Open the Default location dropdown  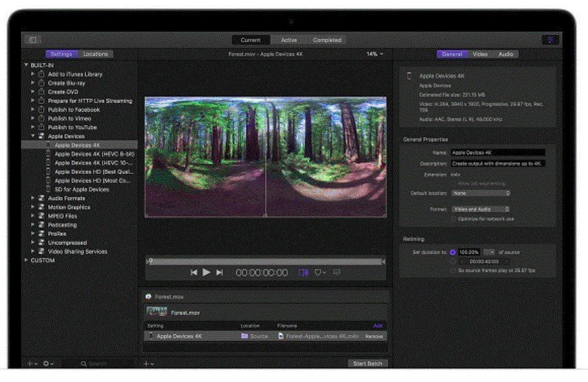pos(481,193)
